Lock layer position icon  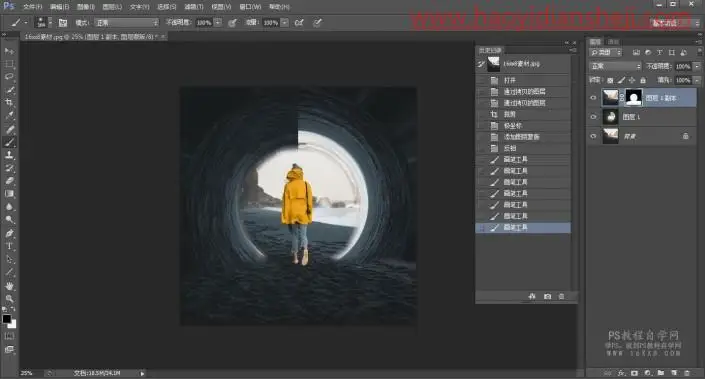(x=632, y=80)
